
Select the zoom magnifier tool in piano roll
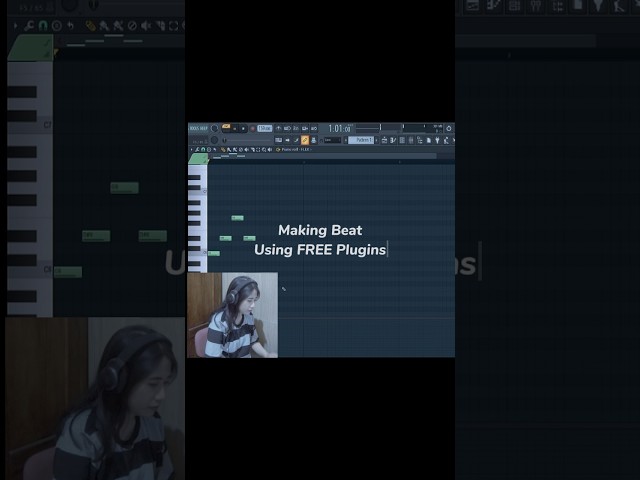(x=264, y=149)
